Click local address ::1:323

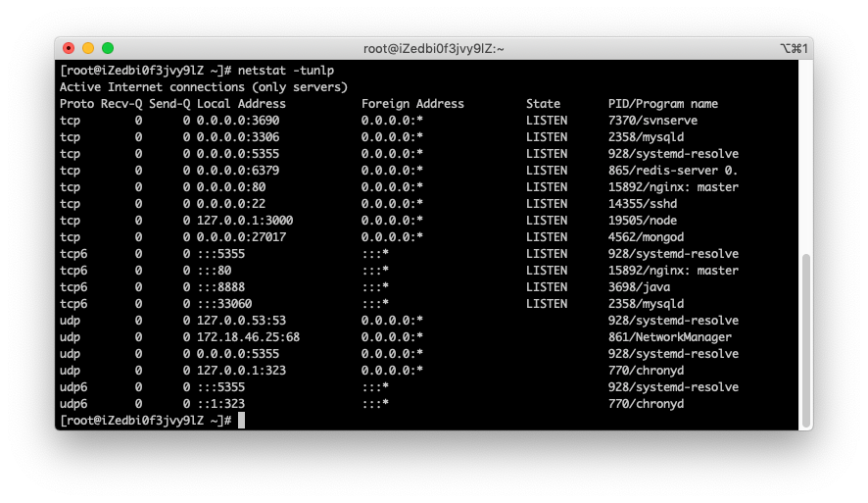click(x=220, y=403)
